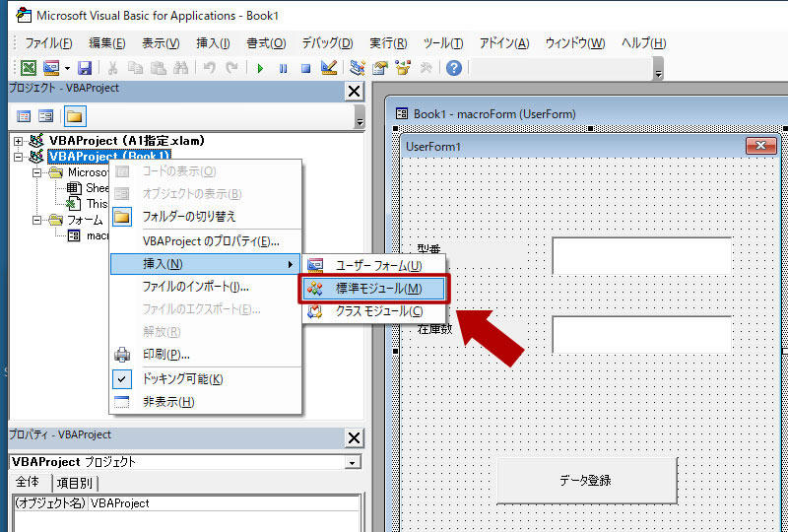Click the text box beside 型番 label

click(x=642, y=255)
